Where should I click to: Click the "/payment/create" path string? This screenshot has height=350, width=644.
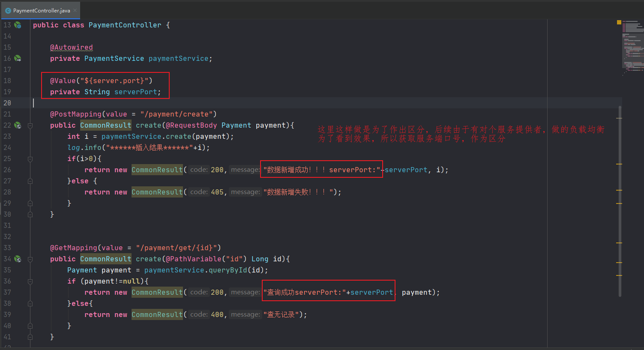[x=177, y=114]
